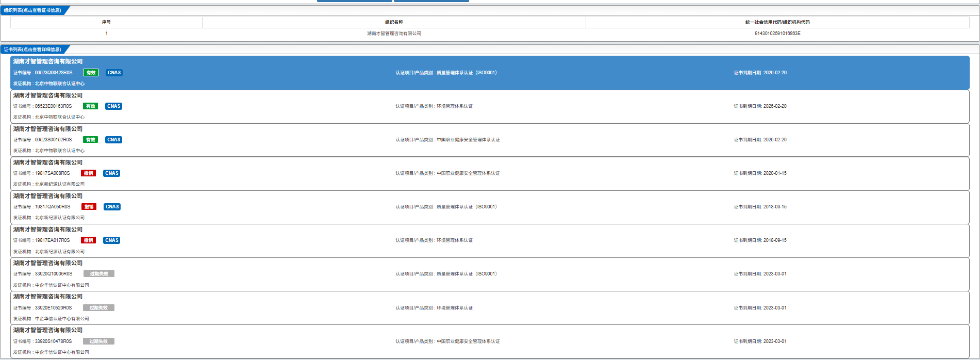Click certificate number 19817QA050R0S
The height and width of the screenshot is (360, 980).
tap(53, 207)
